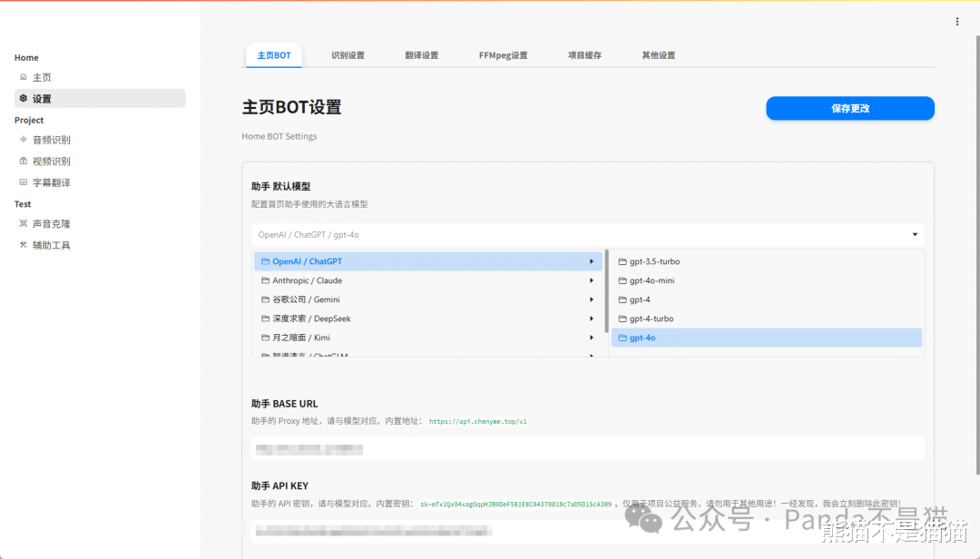Click the folder icon beside 月之暗面 / Kimi
Image resolution: width=980 pixels, height=559 pixels.
(x=266, y=338)
